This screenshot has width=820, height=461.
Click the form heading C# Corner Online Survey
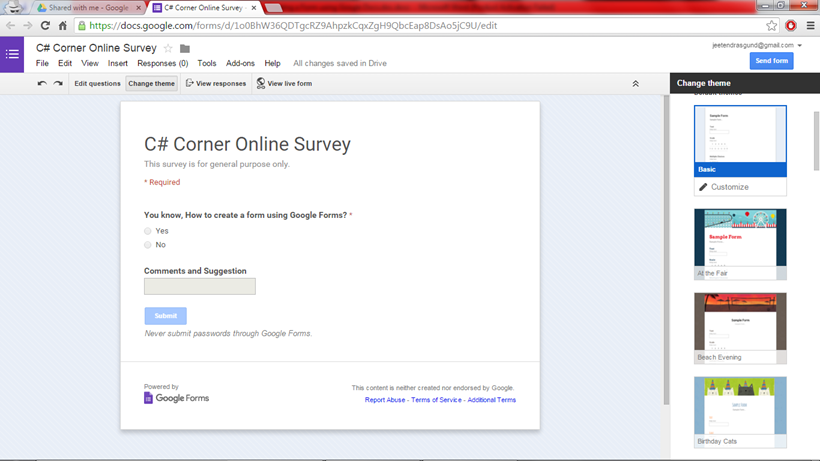247,144
